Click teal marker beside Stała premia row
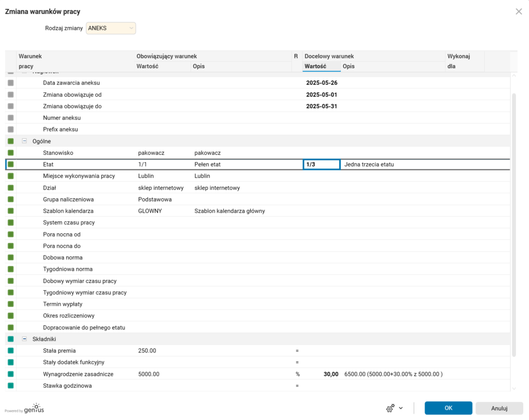Viewport: 529px width, 420px height. (11, 351)
